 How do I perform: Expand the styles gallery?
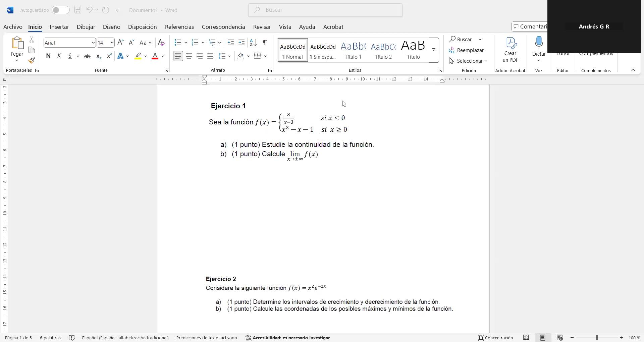pos(434,50)
